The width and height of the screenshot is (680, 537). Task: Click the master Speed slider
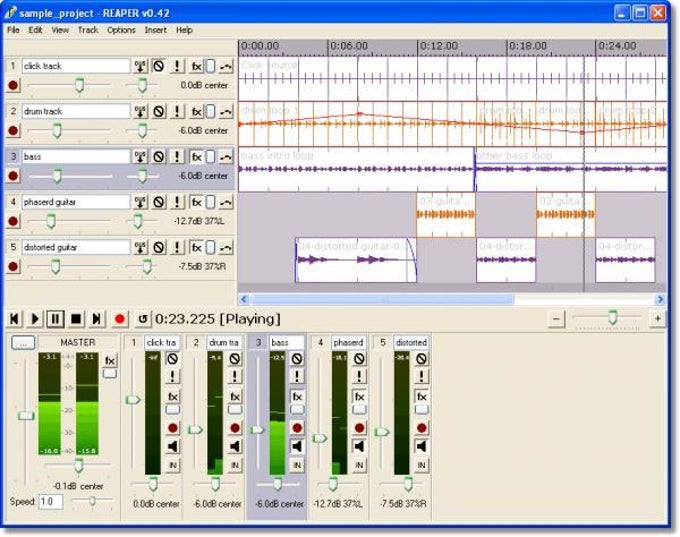tap(92, 501)
